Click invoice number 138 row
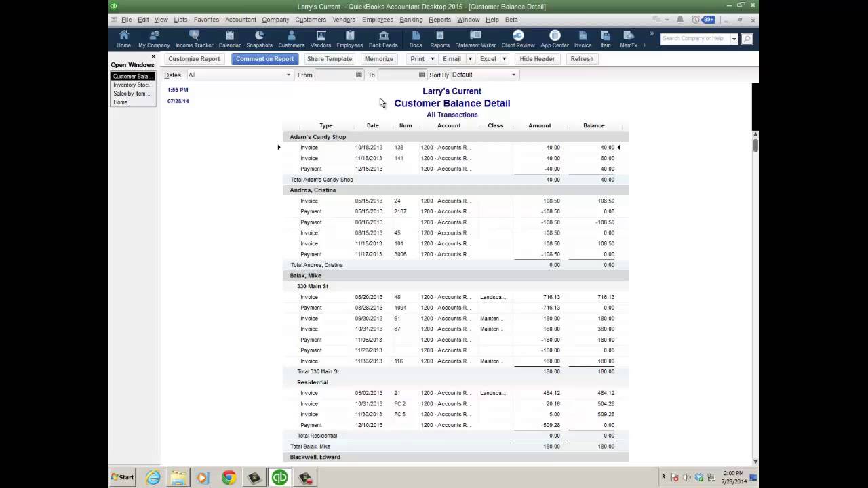The height and width of the screenshot is (488, 868). (456, 147)
